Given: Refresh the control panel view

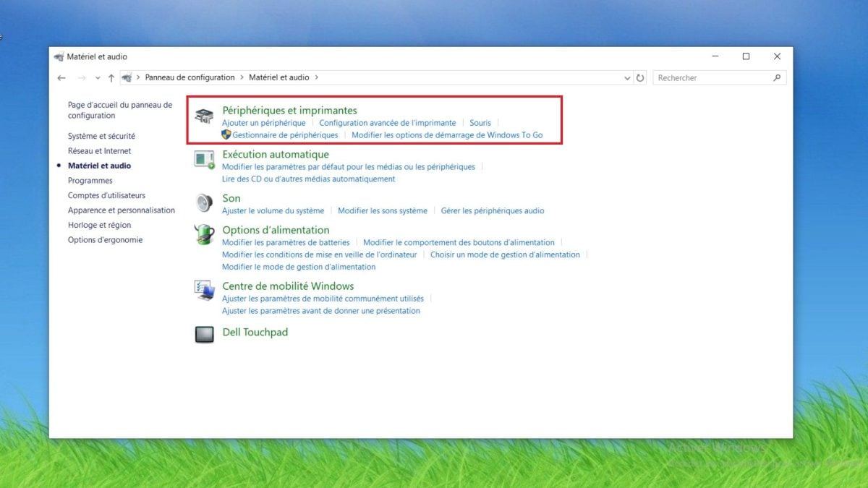Looking at the screenshot, I should coord(640,77).
